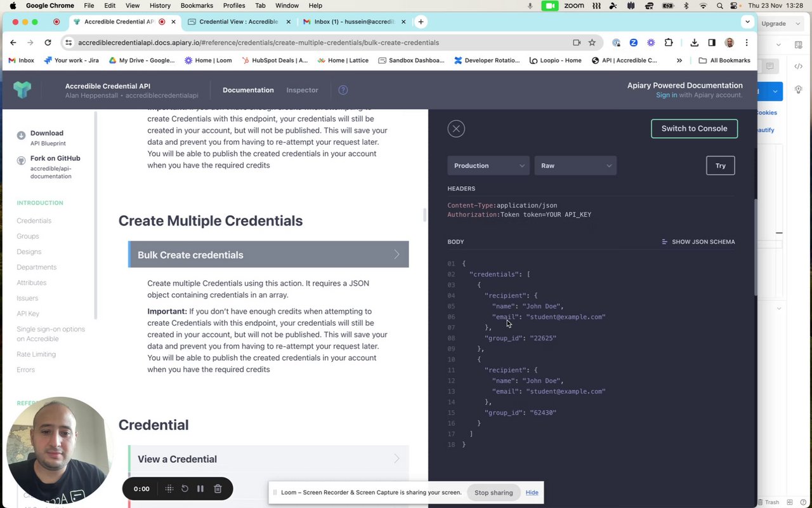This screenshot has height=508, width=812.
Task: Switch to the Credential View browser tab
Action: point(239,22)
